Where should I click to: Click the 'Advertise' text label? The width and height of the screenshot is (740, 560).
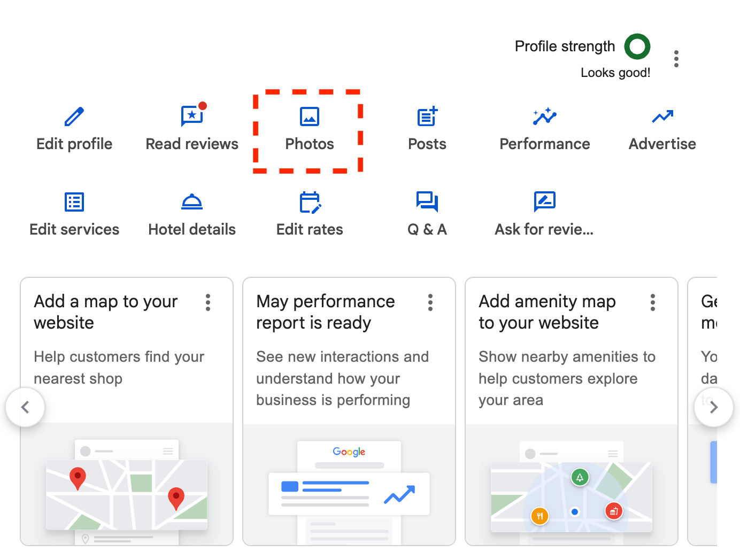click(662, 144)
